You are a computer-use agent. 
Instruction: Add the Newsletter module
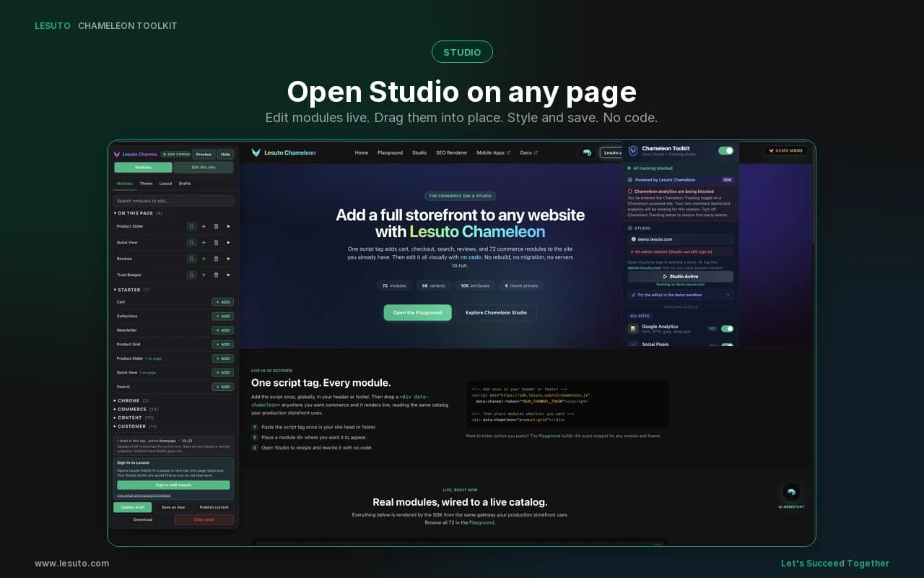point(223,330)
